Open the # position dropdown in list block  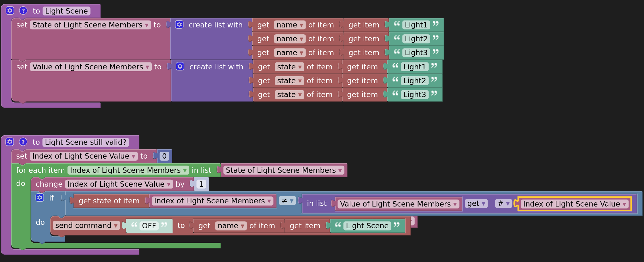[x=503, y=204]
